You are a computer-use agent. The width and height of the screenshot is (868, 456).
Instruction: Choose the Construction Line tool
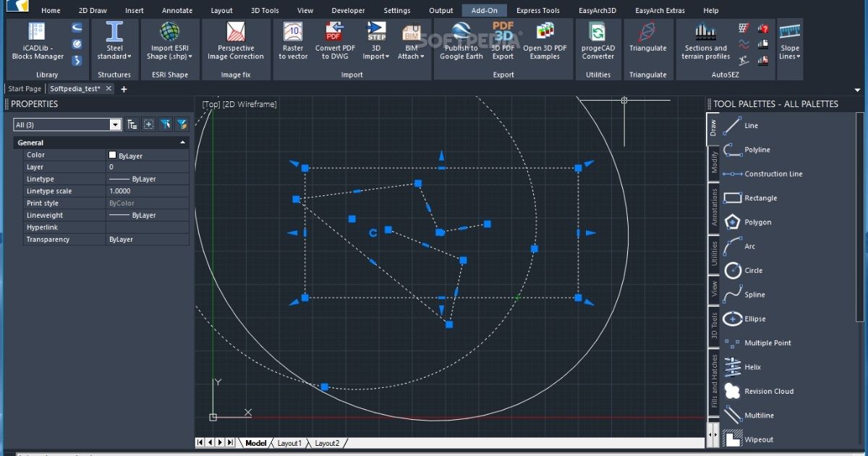click(762, 174)
